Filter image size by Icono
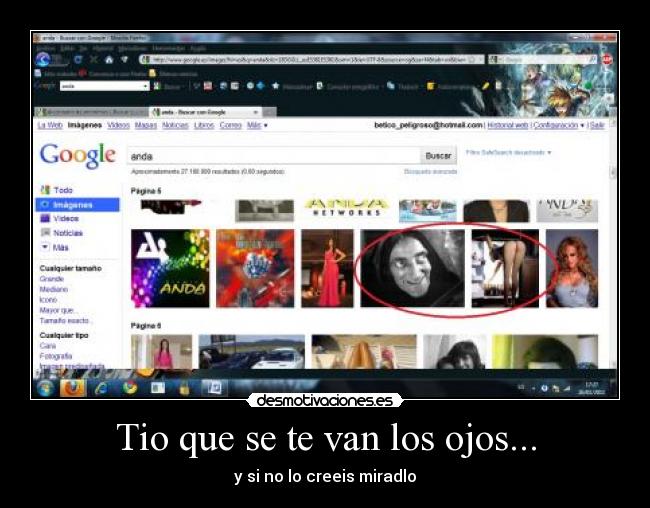The height and width of the screenshot is (508, 650). click(48, 299)
